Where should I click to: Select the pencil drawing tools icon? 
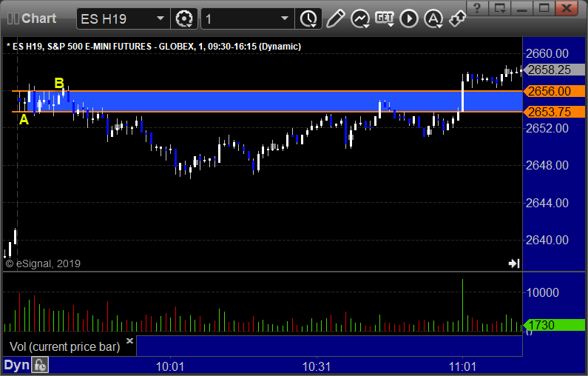point(335,19)
